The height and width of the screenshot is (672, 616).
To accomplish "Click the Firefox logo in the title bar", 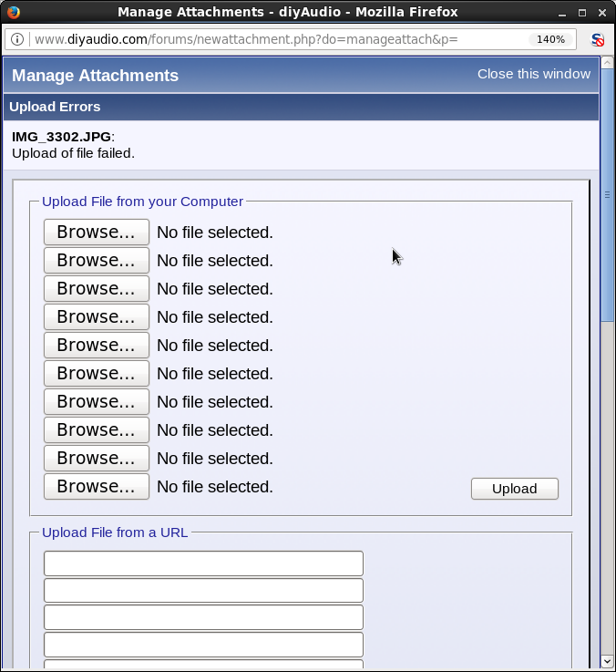I will pyautogui.click(x=14, y=12).
